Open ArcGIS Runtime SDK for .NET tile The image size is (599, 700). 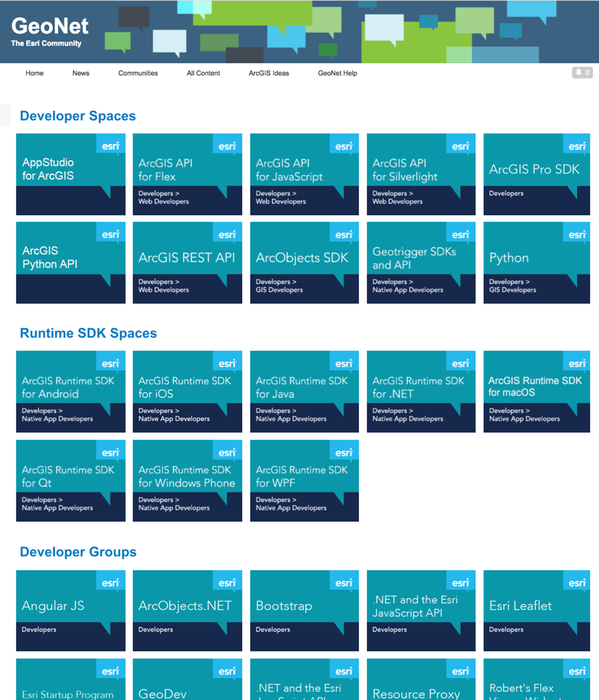pyautogui.click(x=421, y=391)
